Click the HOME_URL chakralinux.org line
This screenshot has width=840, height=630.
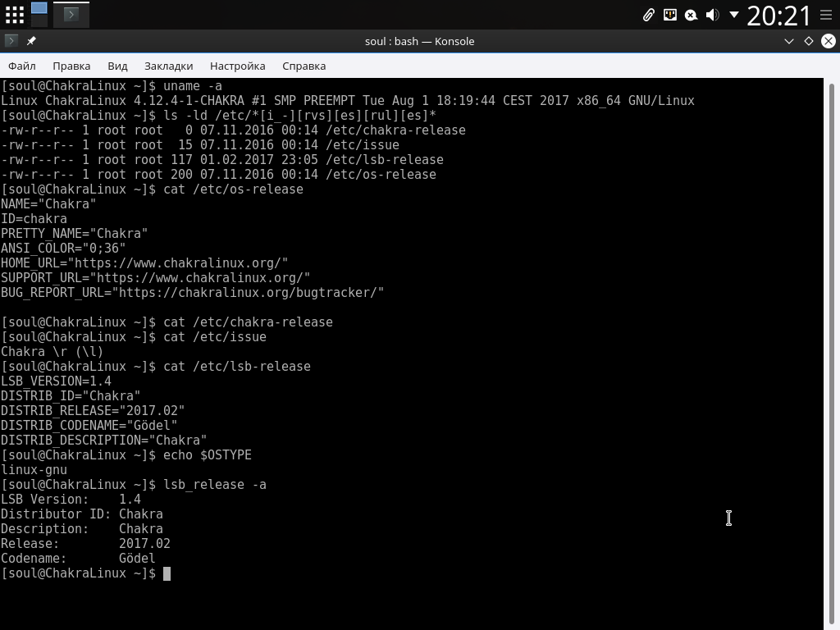pyautogui.click(x=144, y=263)
